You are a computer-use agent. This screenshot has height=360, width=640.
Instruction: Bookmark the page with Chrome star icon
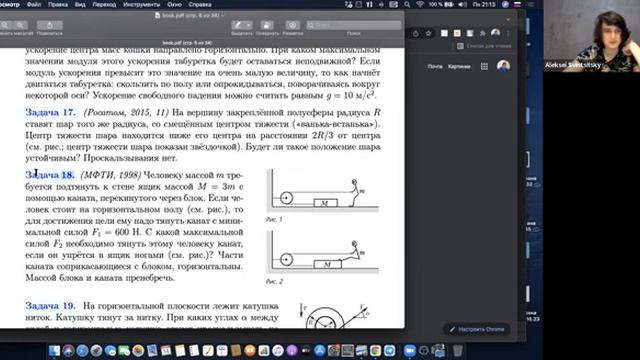click(x=429, y=33)
